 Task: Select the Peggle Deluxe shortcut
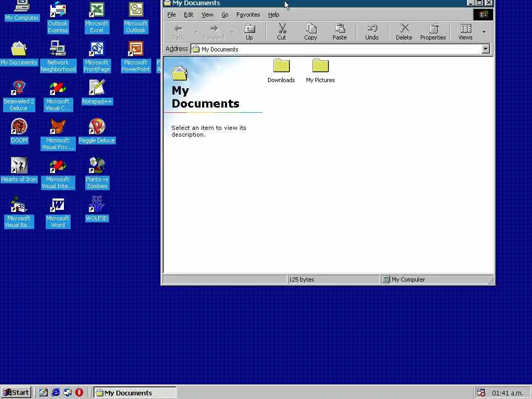coord(97,131)
